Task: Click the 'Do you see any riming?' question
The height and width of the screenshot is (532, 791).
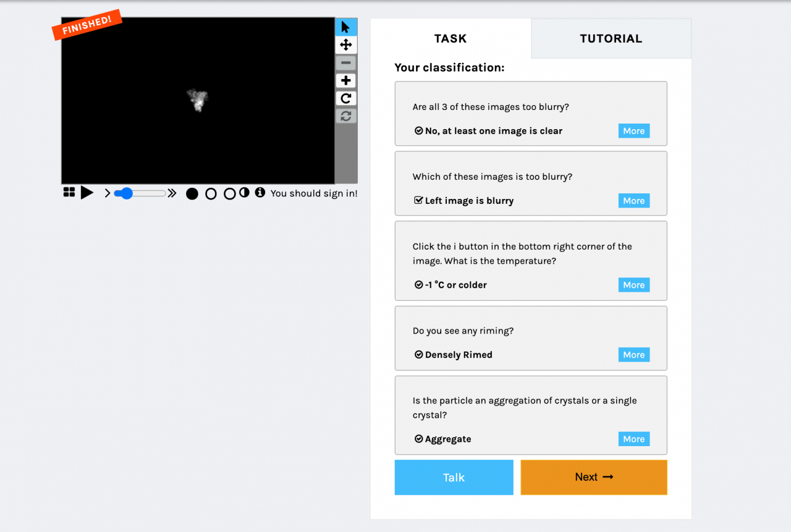Action: click(x=463, y=331)
